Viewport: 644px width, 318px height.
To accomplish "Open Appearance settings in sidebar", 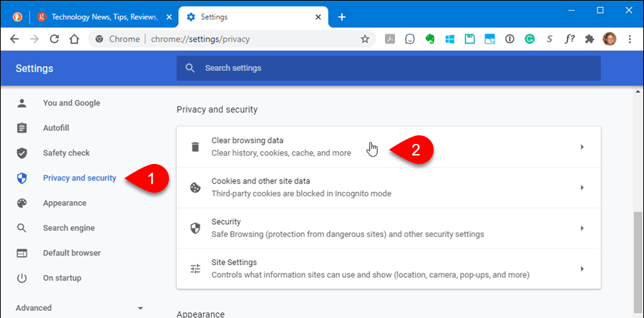I will tap(64, 203).
